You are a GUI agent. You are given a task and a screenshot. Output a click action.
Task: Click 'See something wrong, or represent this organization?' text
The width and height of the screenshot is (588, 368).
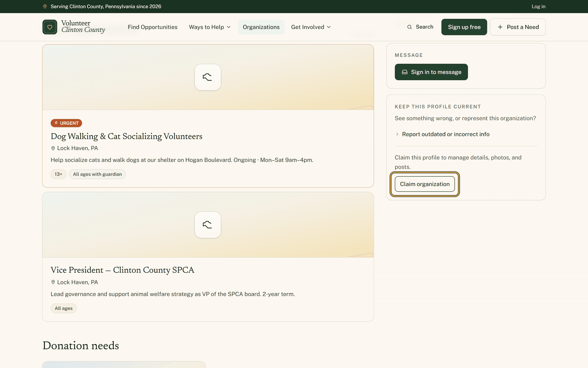pyautogui.click(x=465, y=118)
